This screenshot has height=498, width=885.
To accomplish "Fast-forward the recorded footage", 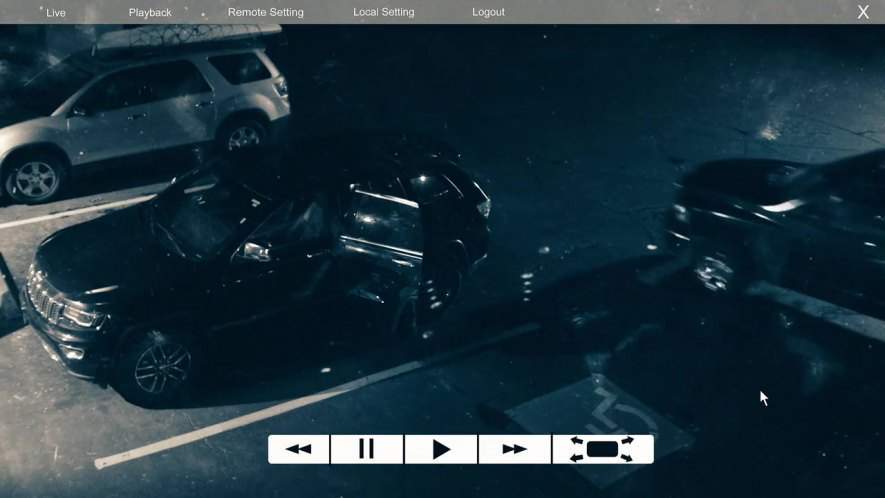I will coord(514,449).
